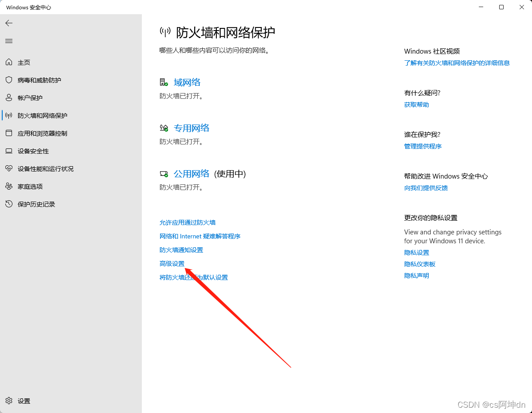Click the antenna icon for 防火墙和网络保护
This screenshot has width=532, height=413.
tap(9, 116)
